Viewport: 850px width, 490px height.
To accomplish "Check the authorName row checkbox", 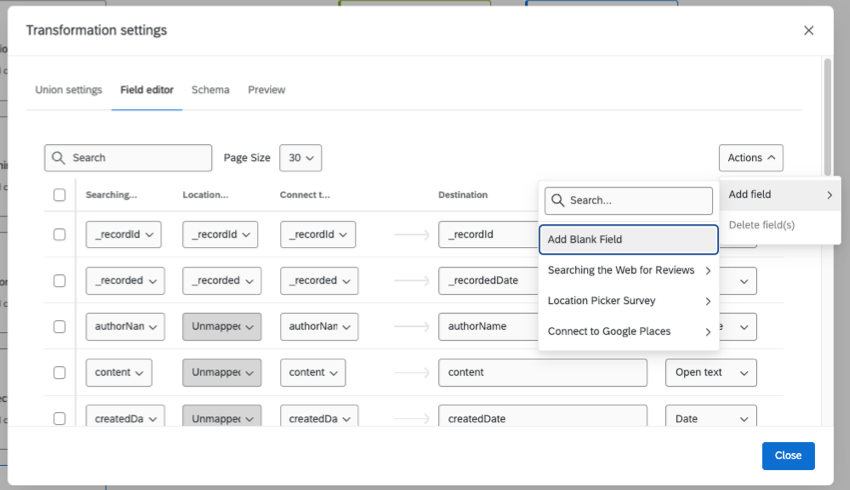I will pos(60,326).
